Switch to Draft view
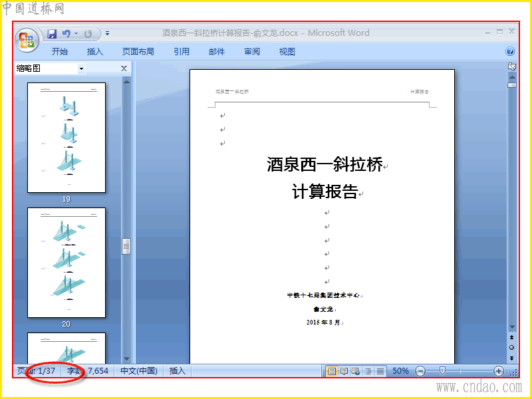 click(380, 371)
